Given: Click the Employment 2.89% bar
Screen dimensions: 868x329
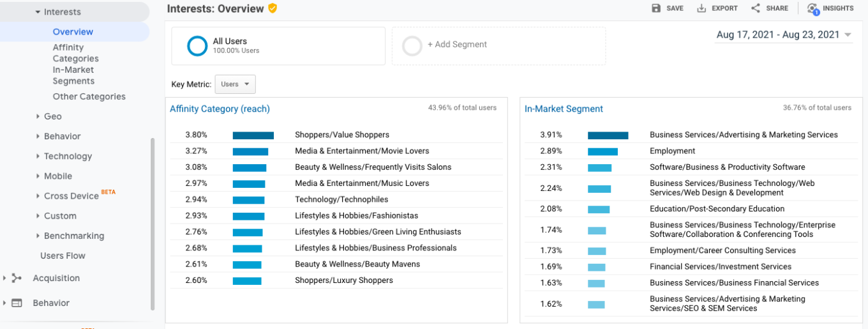Looking at the screenshot, I should coord(602,151).
